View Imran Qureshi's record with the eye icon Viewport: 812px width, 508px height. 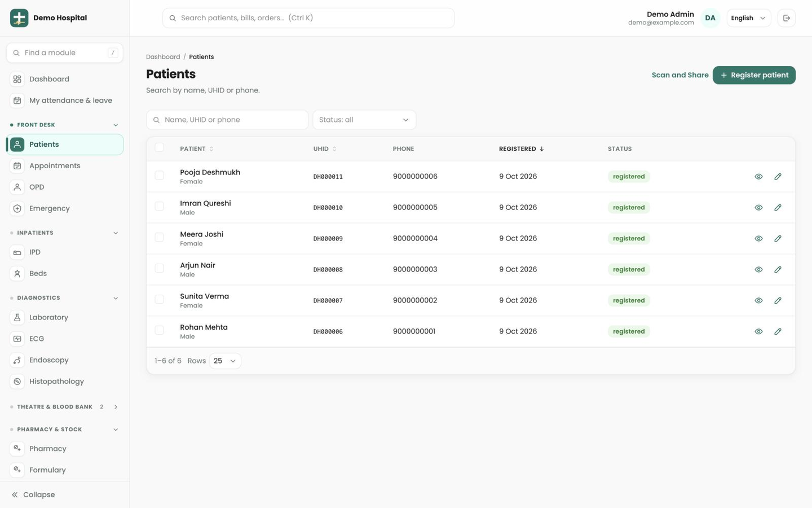[x=758, y=208]
